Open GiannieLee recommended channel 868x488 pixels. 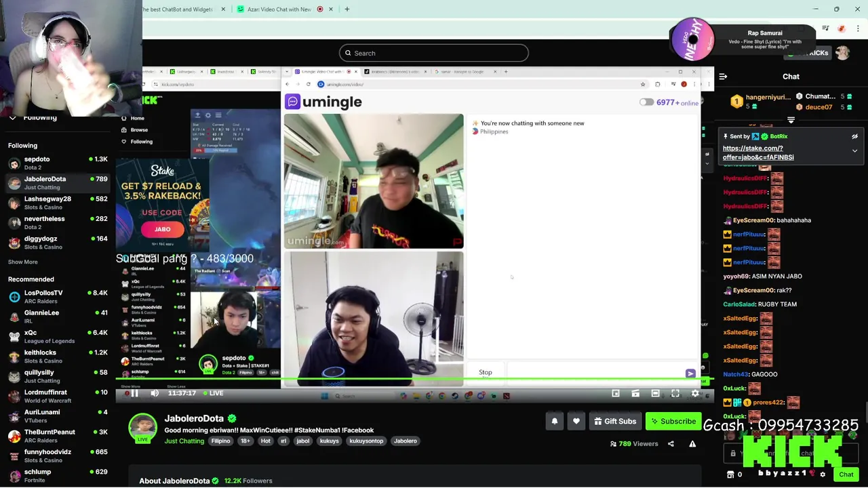(x=58, y=317)
